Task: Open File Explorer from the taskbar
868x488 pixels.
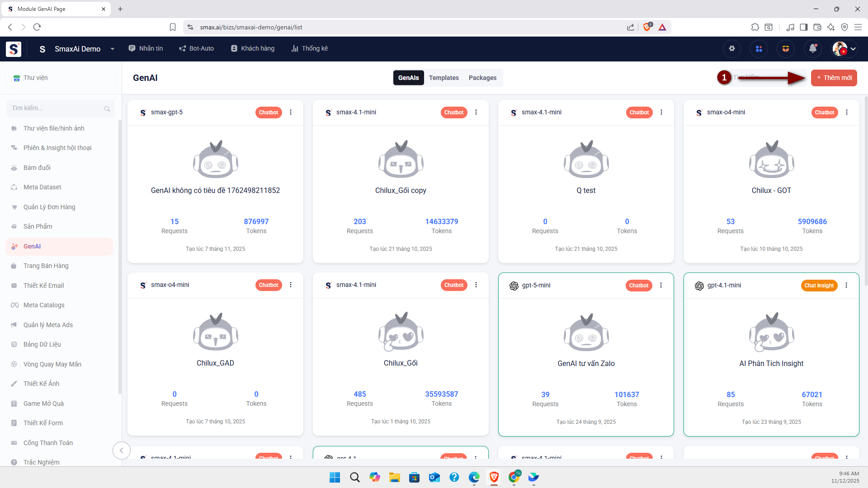Action: [394, 477]
